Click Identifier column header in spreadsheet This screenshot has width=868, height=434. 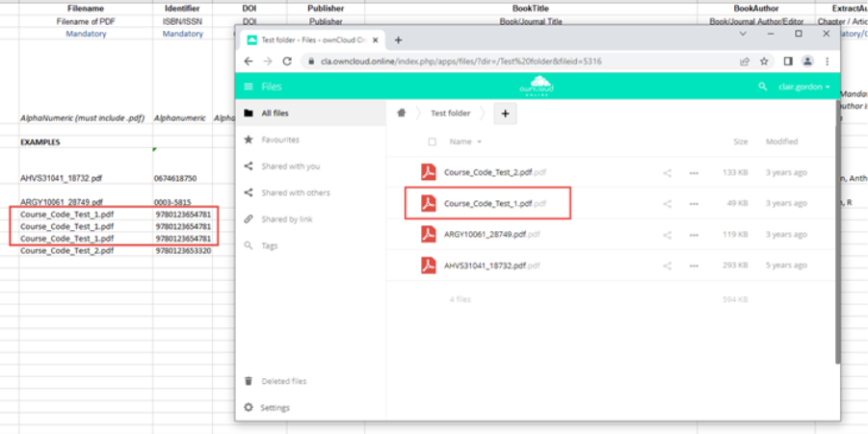click(x=183, y=9)
